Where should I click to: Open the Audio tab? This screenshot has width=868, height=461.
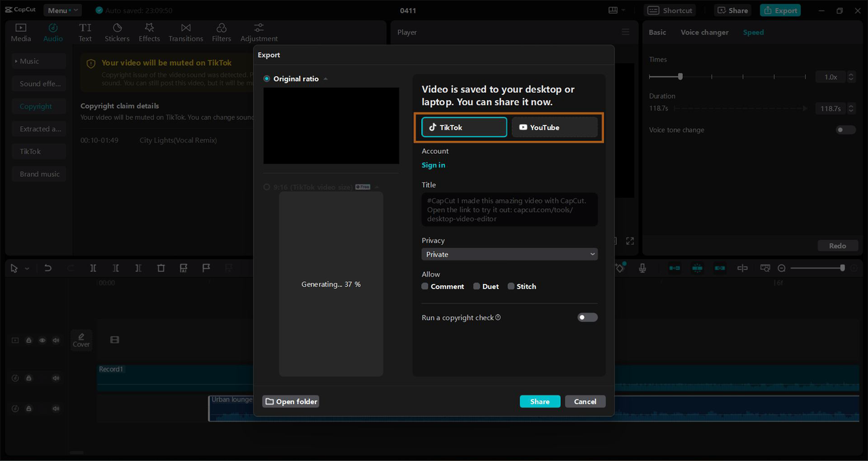pyautogui.click(x=53, y=33)
